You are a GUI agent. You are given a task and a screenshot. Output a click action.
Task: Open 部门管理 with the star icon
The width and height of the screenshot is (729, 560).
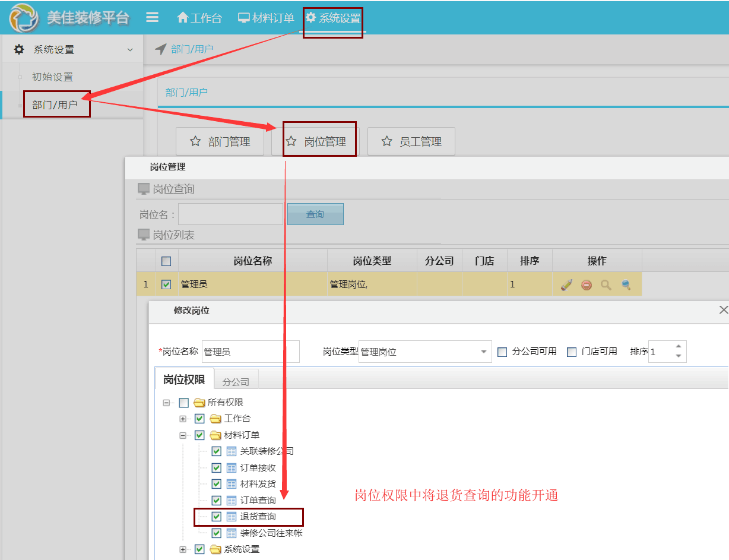point(220,142)
